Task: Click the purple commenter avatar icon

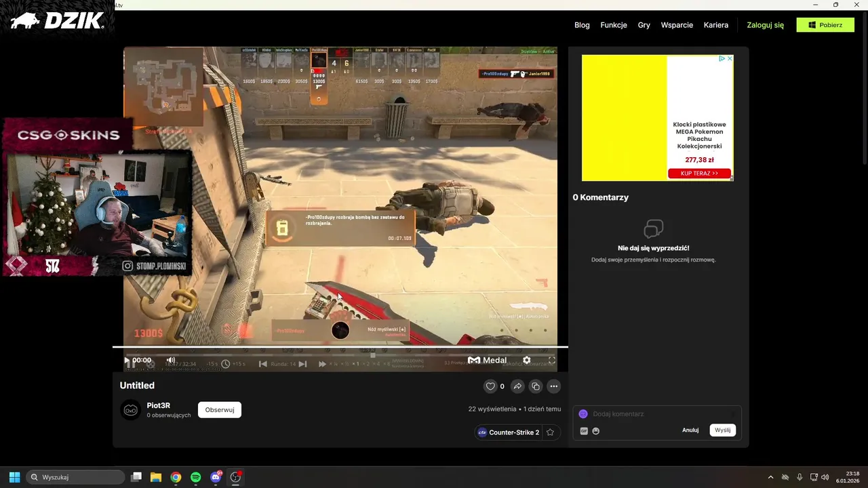Action: pos(583,413)
